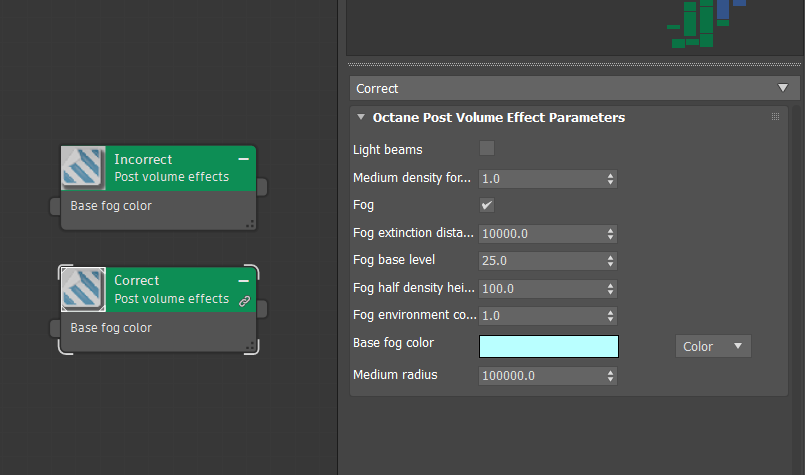This screenshot has width=805, height=475.
Task: Uncheck the Fog checkbox
Action: coord(487,205)
